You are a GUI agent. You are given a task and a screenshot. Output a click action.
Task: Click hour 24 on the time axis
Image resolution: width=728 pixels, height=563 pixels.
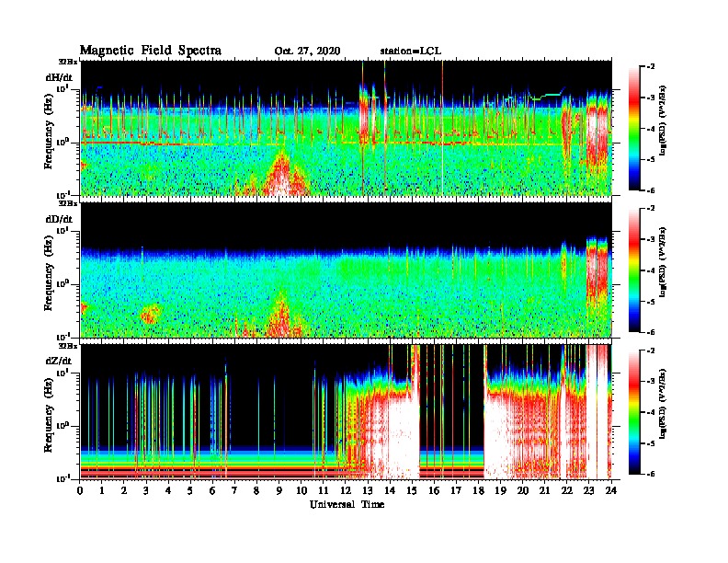(x=611, y=490)
